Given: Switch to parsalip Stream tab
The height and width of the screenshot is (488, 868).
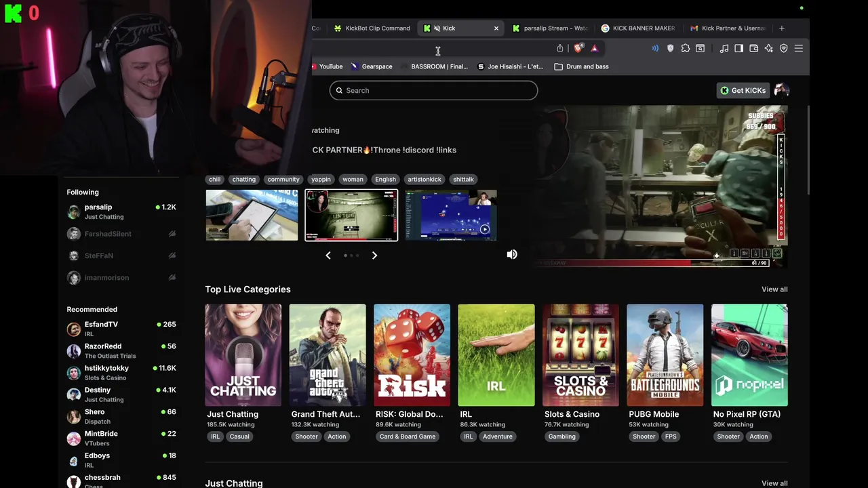Looking at the screenshot, I should click(x=550, y=28).
